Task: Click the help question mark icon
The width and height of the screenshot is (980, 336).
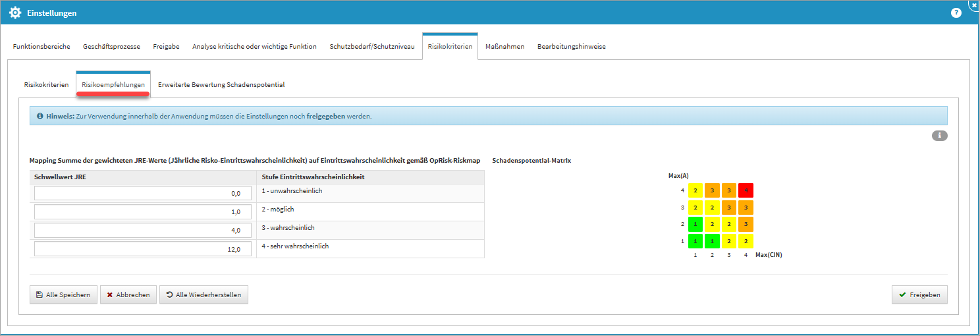Action: 956,13
